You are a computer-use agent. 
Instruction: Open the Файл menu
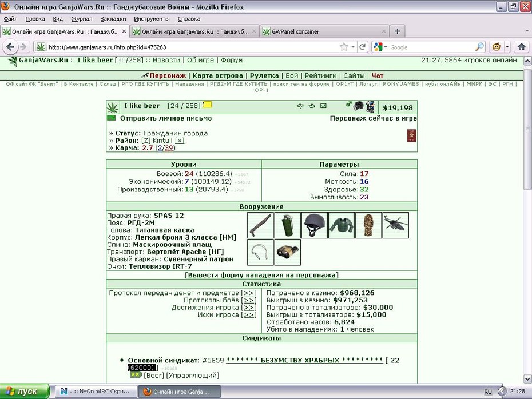[10, 19]
